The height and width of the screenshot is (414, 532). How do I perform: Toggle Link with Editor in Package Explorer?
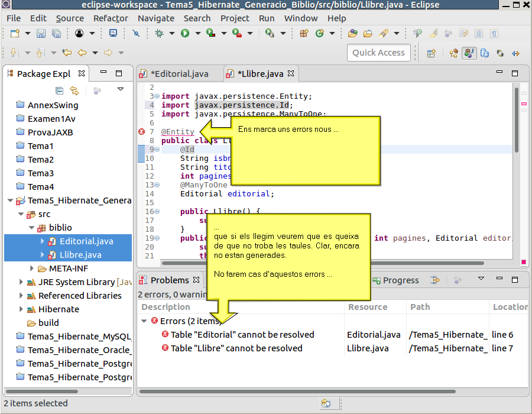pos(74,90)
